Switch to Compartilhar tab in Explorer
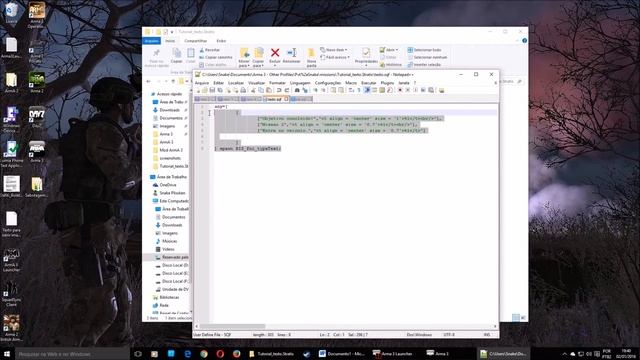The image size is (640, 360). pos(196,41)
